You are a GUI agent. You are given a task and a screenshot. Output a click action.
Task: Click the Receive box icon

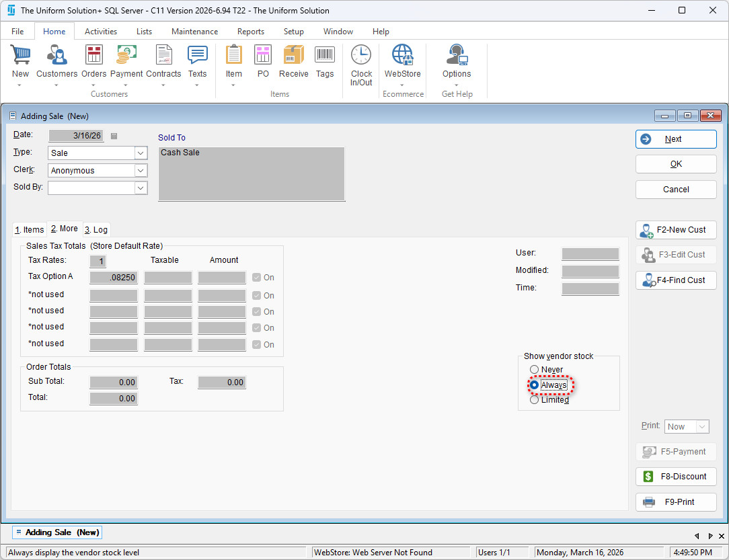coord(293,56)
